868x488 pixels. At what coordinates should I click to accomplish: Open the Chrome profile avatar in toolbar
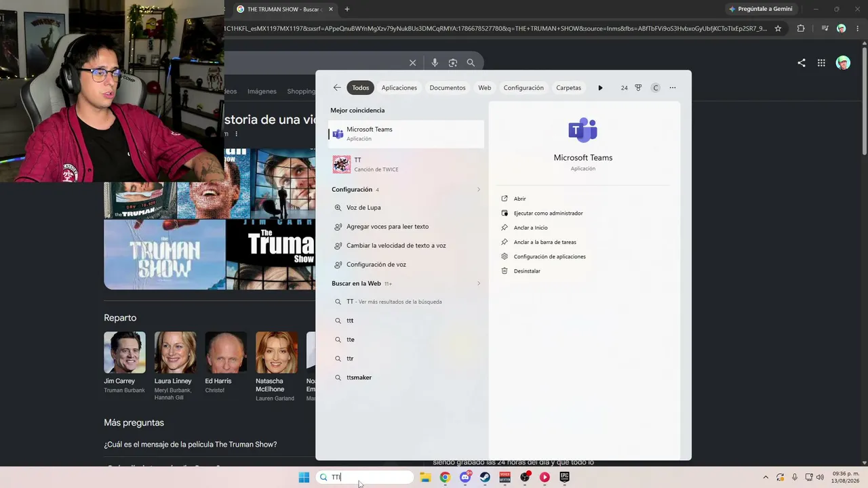[x=842, y=28]
